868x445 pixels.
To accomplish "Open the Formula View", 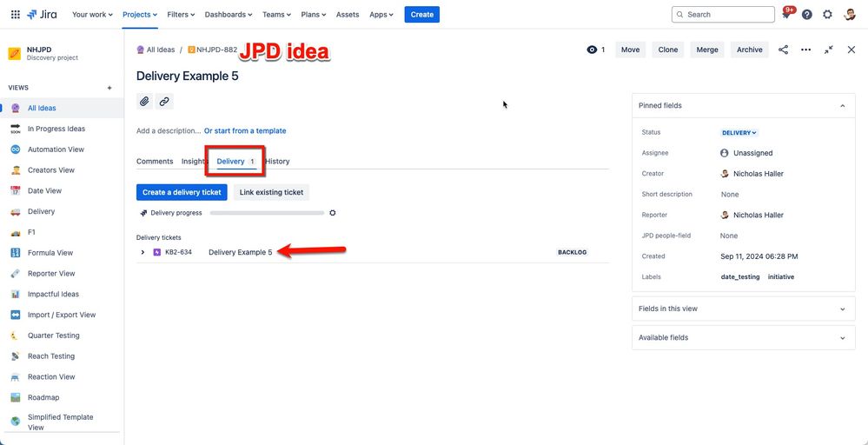I will click(x=62, y=252).
